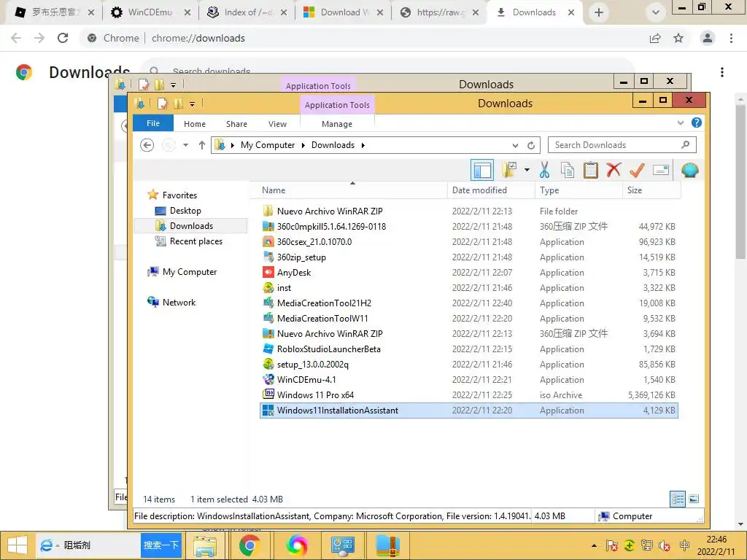Open File Explorer from taskbar
The width and height of the screenshot is (747, 560).
tap(205, 545)
